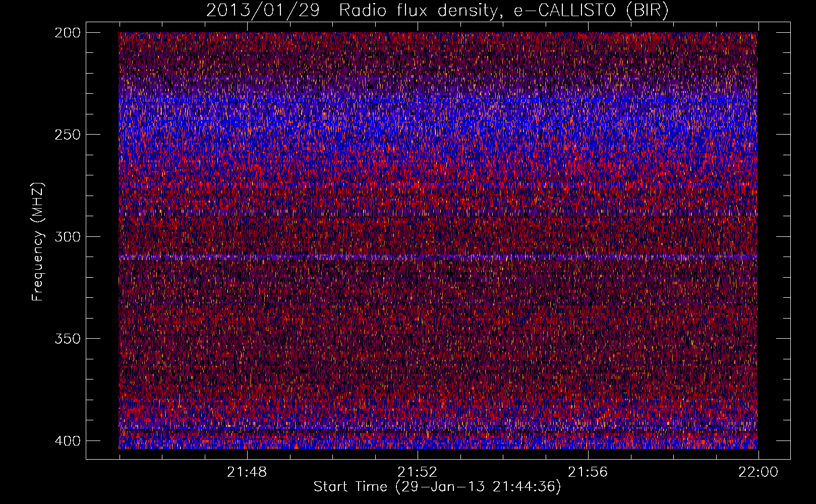
Task: Click the 200 frequency tick label
Action: tap(67, 32)
